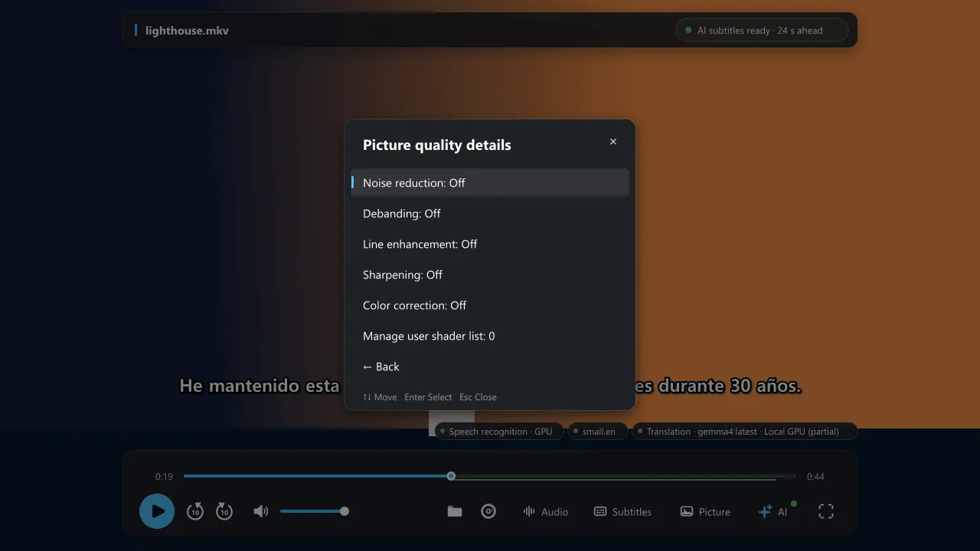Click the Esc Close hint

tap(478, 397)
